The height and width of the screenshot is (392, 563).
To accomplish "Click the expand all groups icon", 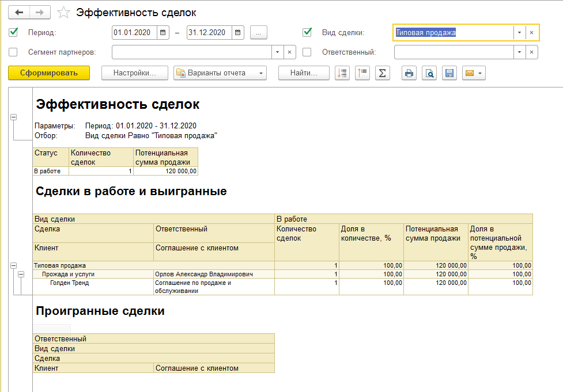I will click(342, 73).
